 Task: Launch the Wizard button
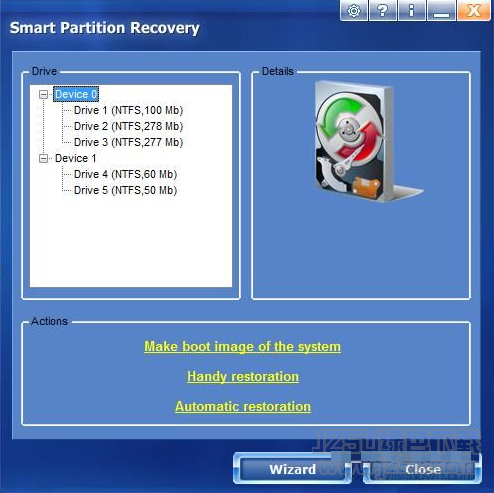coord(292,469)
